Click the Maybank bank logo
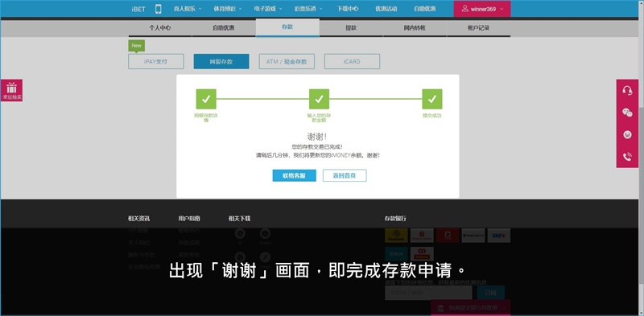 [x=396, y=236]
